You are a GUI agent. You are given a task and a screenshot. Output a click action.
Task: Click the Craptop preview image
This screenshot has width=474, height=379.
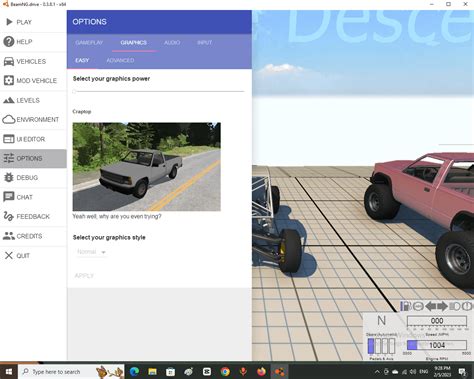click(x=147, y=167)
